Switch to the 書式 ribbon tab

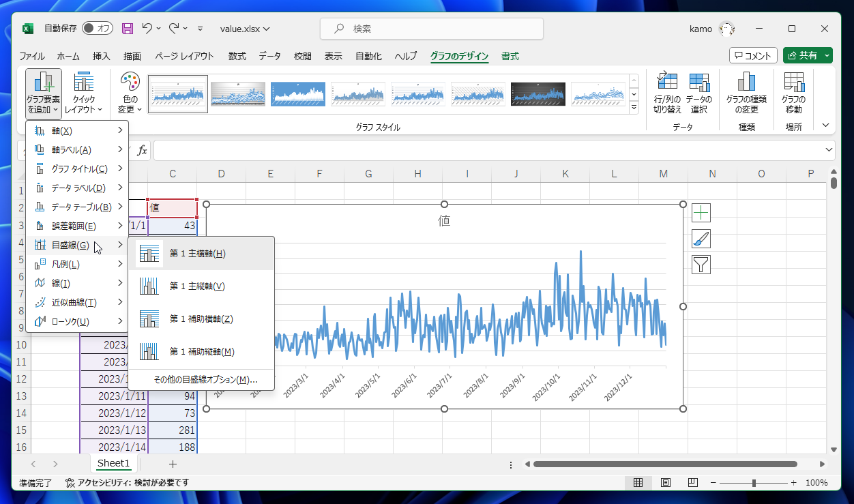(510, 57)
